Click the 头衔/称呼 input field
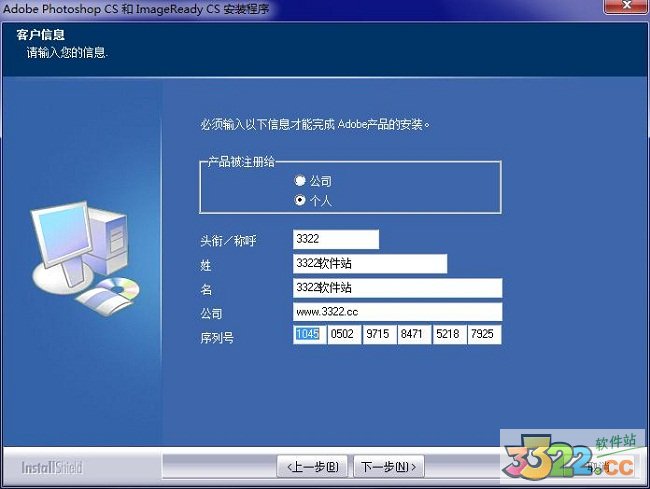 [x=336, y=239]
